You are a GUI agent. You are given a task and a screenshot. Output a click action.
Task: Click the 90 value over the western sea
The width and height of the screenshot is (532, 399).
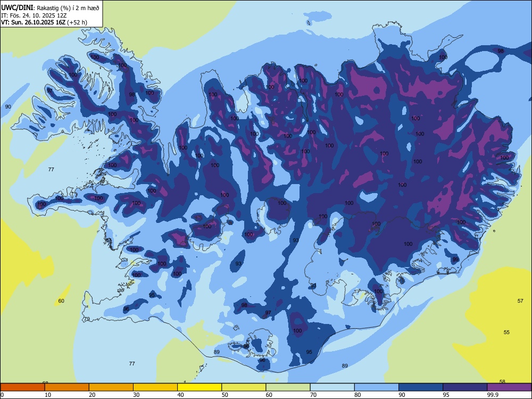(x=8, y=106)
